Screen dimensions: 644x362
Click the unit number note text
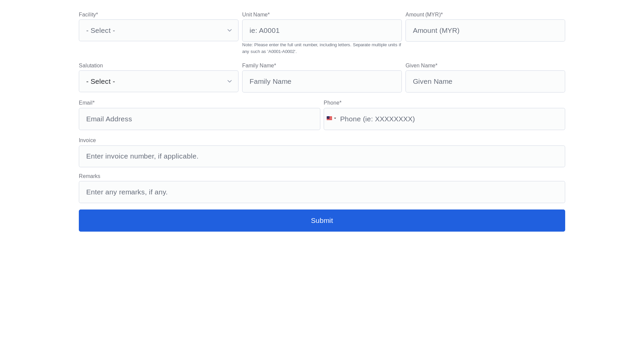click(321, 48)
